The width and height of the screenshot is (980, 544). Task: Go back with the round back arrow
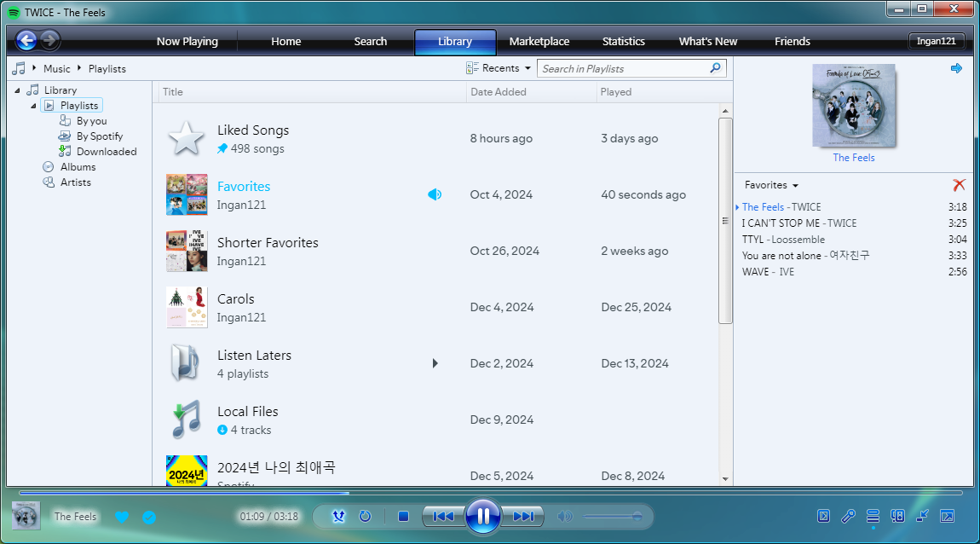click(26, 41)
